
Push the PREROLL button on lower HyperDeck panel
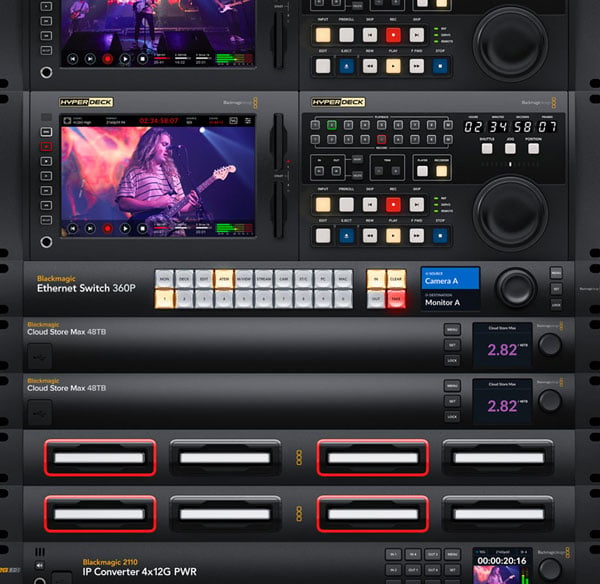(x=346, y=204)
